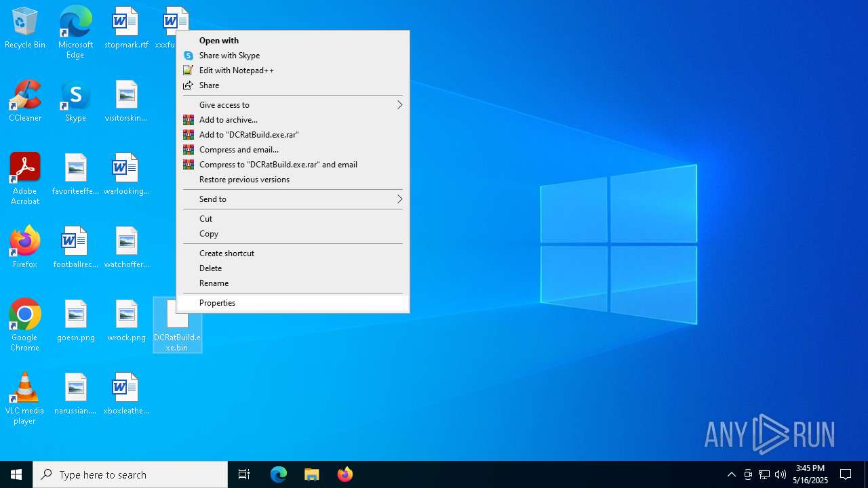Select the stopmark.rtf document icon
This screenshot has height=488, width=868.
click(126, 28)
